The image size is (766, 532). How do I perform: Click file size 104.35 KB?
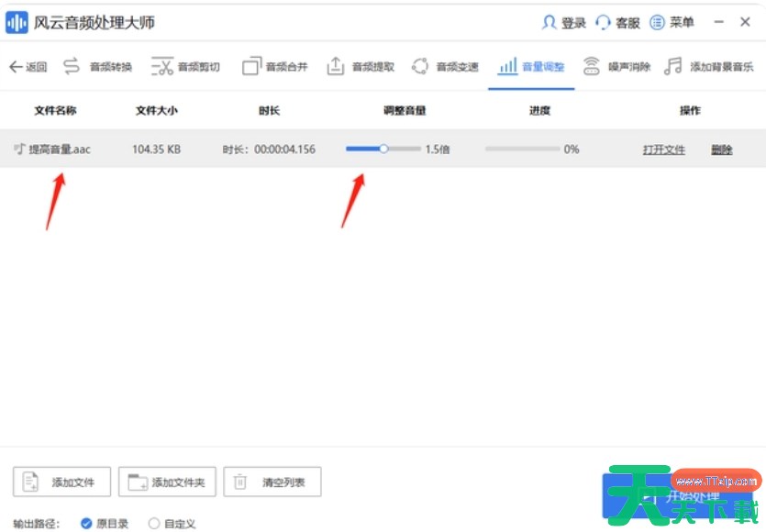(x=156, y=149)
